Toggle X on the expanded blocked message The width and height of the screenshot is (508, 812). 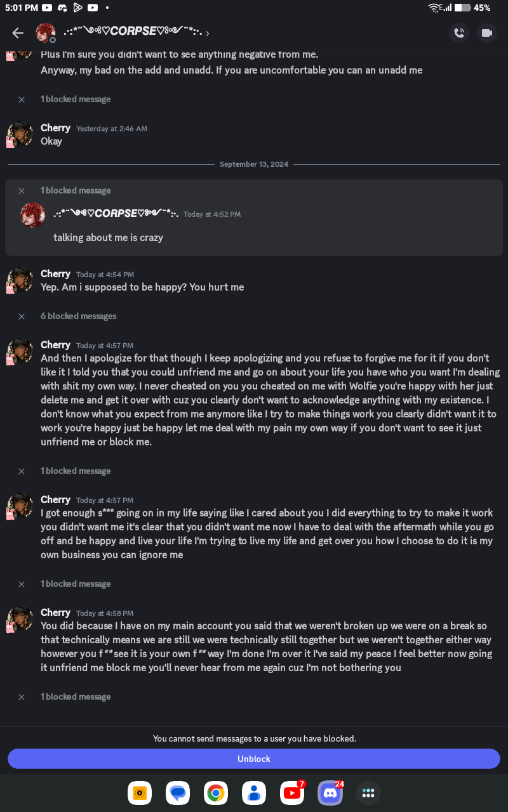pos(22,190)
